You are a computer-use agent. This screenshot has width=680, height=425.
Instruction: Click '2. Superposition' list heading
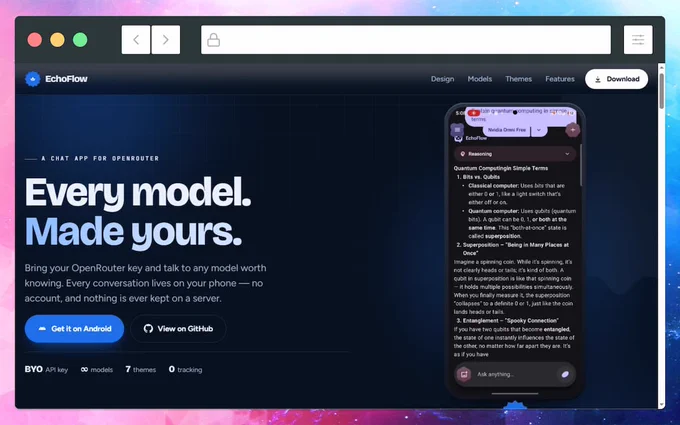513,249
